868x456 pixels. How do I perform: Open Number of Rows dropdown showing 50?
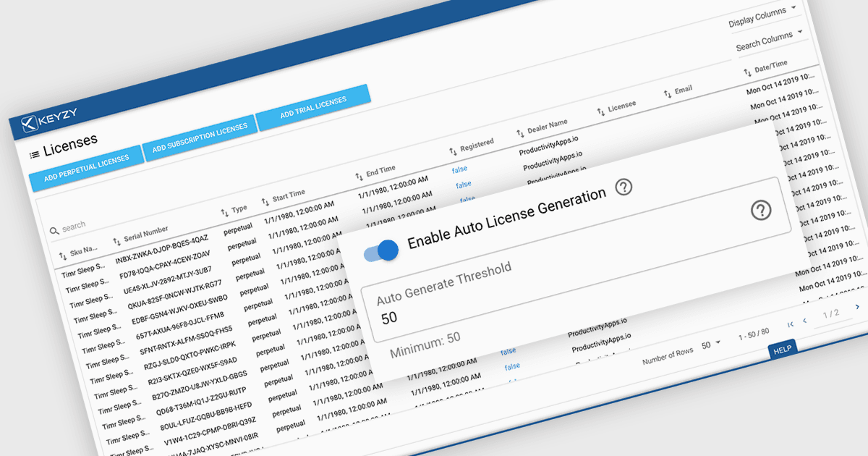[x=711, y=344]
